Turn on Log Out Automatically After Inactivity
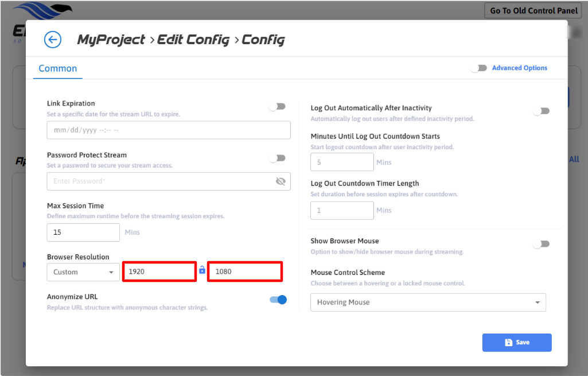 (x=541, y=111)
